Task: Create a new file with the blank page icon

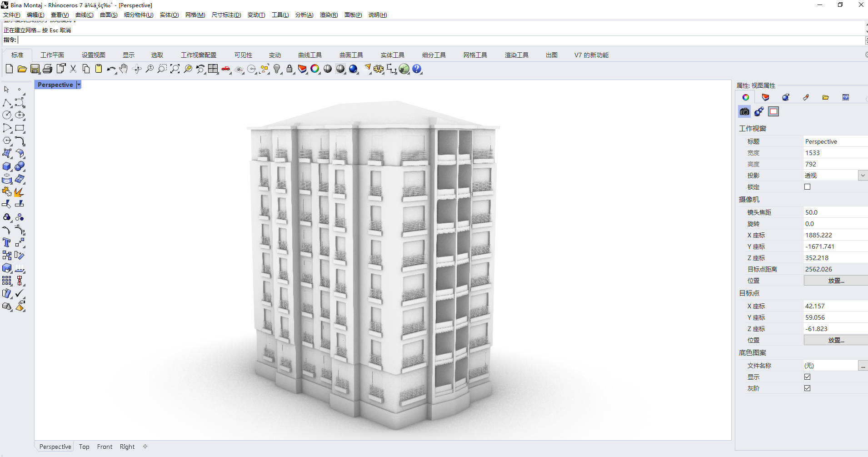Action: pyautogui.click(x=9, y=69)
